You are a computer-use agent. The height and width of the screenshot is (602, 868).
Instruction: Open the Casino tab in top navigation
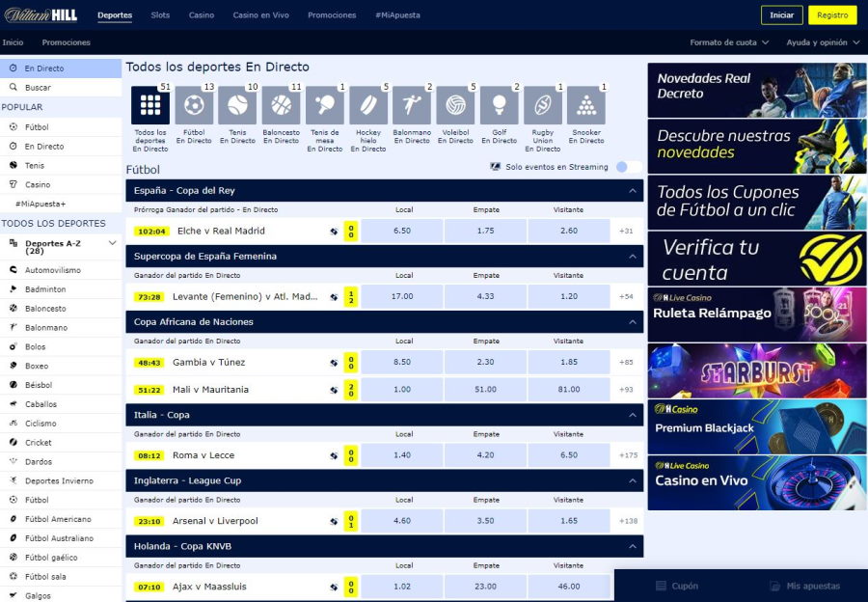coord(202,15)
